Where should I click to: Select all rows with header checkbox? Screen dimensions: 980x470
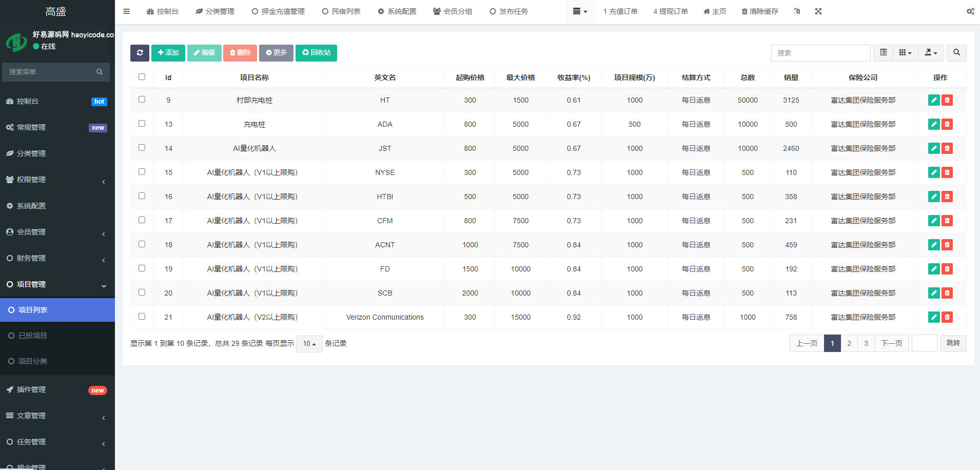click(x=142, y=76)
